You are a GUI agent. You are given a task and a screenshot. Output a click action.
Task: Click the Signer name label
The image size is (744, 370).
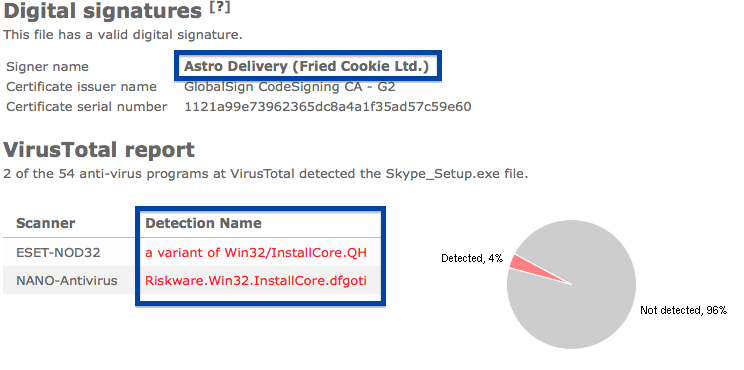(x=47, y=67)
